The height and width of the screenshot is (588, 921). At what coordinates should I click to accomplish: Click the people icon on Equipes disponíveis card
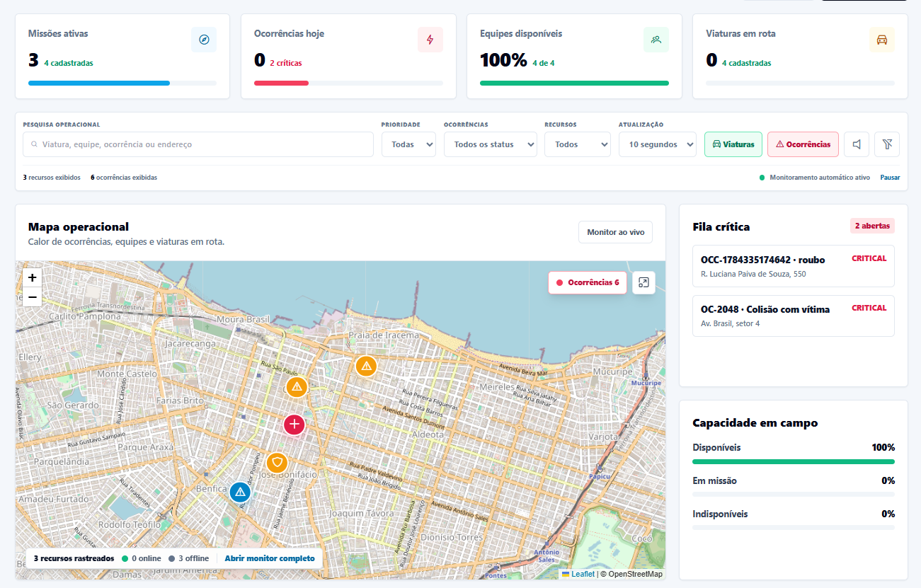tap(656, 40)
